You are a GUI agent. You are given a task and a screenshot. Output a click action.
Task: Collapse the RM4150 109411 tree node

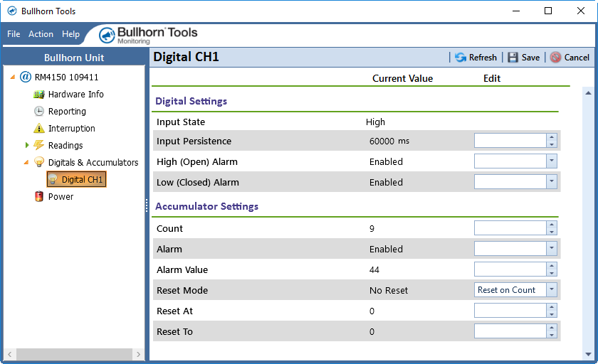(13, 77)
